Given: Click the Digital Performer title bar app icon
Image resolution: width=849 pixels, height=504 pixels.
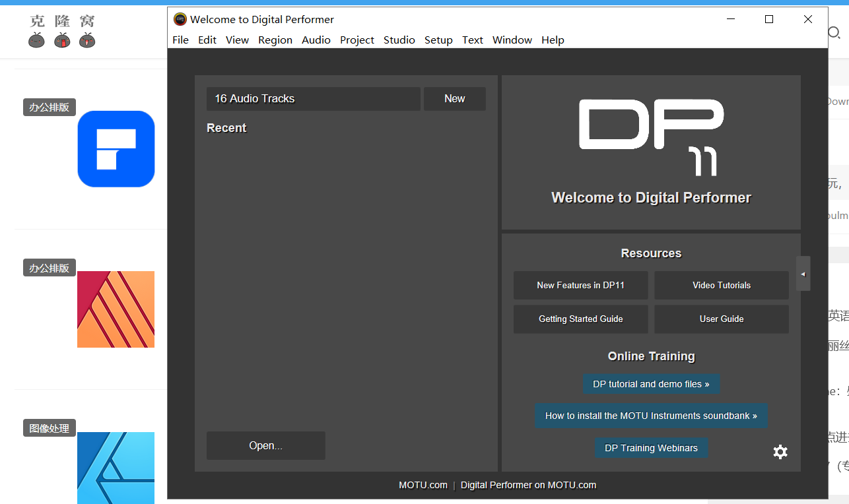Looking at the screenshot, I should pyautogui.click(x=180, y=19).
